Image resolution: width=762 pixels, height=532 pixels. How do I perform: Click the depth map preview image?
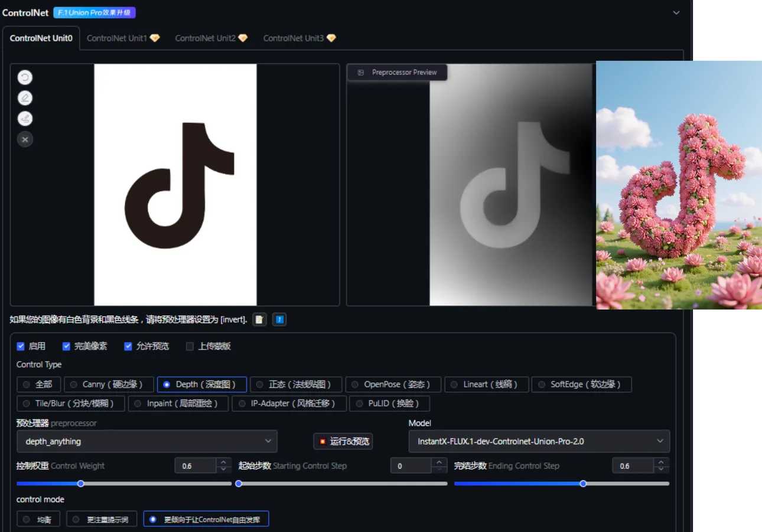point(511,184)
